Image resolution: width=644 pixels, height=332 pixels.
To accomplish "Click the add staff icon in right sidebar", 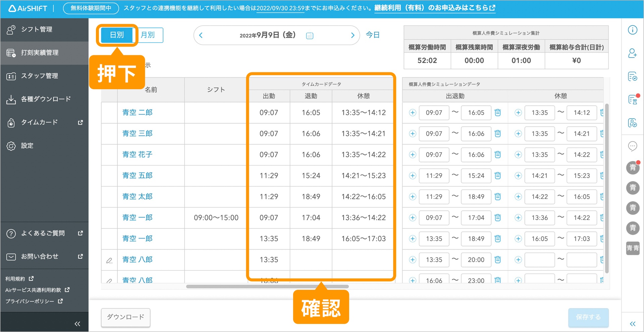I will tap(632, 53).
